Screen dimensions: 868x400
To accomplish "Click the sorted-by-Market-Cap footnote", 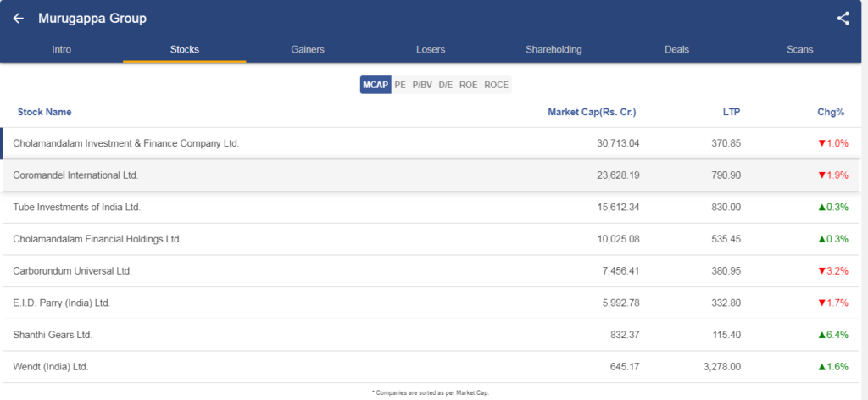I will pos(431,392).
